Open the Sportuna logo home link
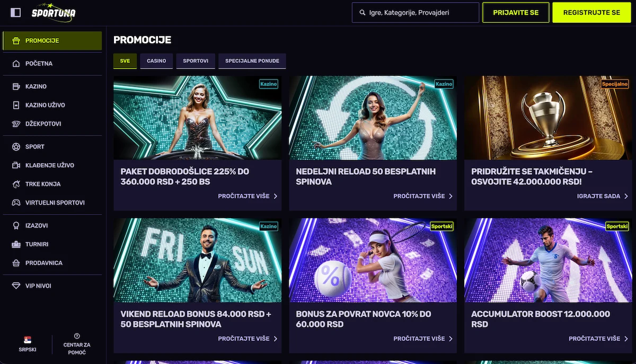 (53, 12)
